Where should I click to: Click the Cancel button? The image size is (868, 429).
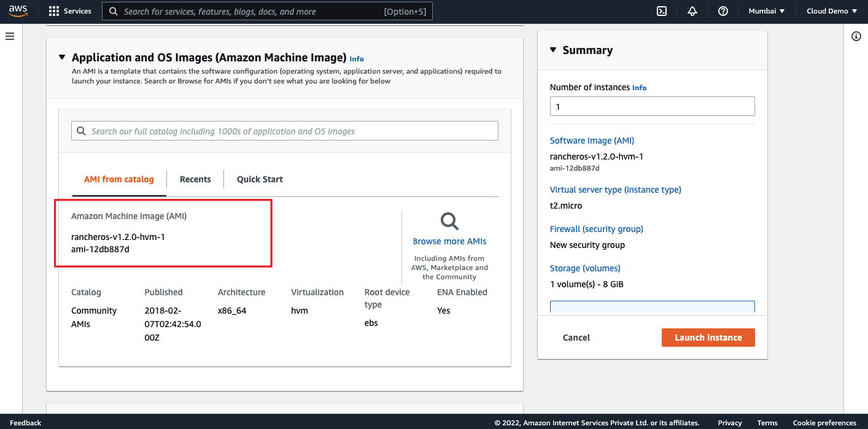(576, 338)
